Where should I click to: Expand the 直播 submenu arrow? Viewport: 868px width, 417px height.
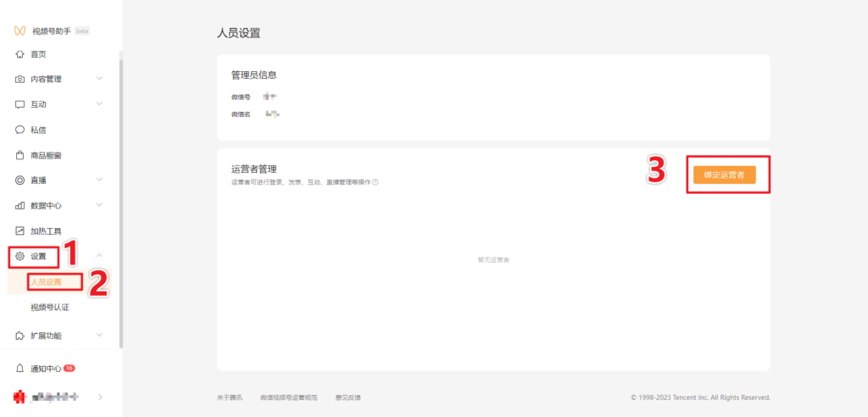click(x=99, y=181)
